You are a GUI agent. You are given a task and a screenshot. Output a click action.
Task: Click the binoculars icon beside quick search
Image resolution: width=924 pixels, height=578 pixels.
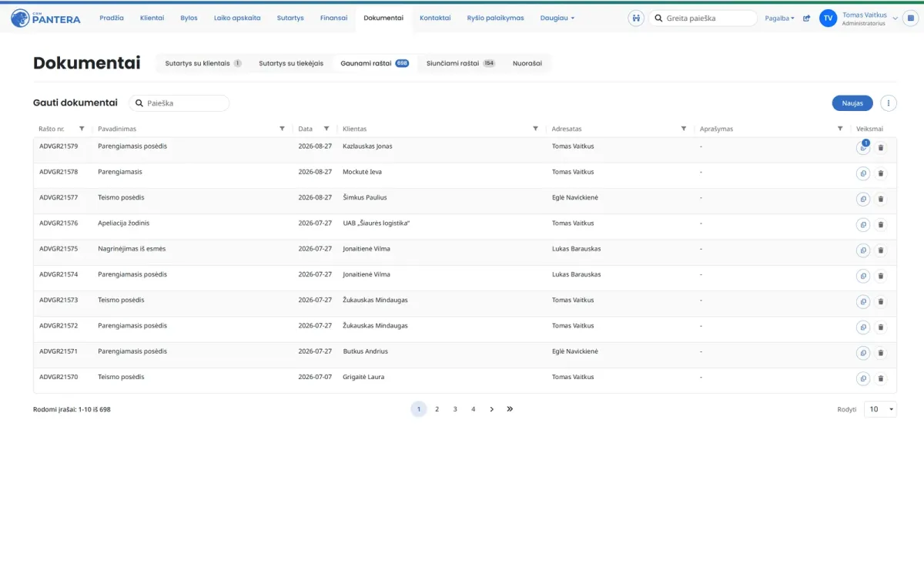[636, 18]
